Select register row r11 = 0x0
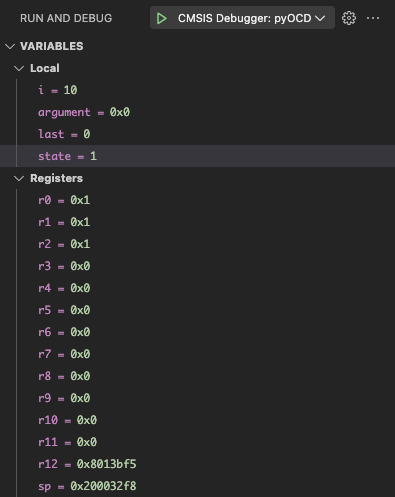The height and width of the screenshot is (497, 395). click(x=197, y=442)
